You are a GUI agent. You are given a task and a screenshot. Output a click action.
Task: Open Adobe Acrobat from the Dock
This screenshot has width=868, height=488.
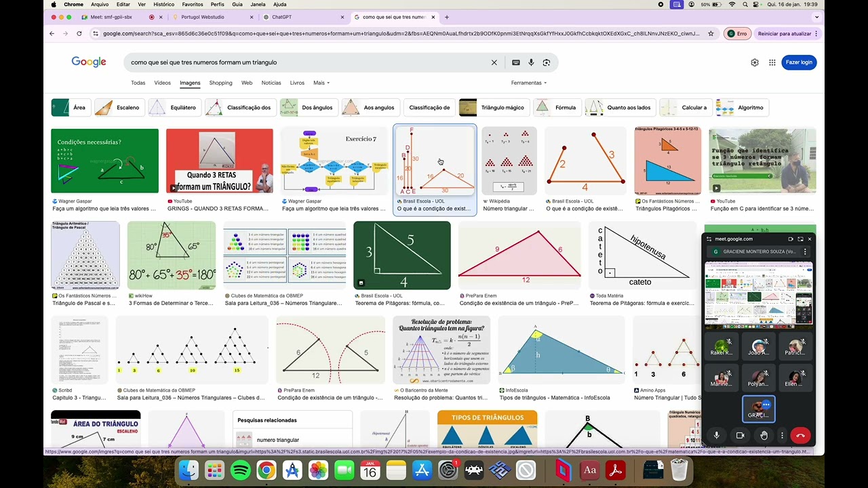pos(616,470)
